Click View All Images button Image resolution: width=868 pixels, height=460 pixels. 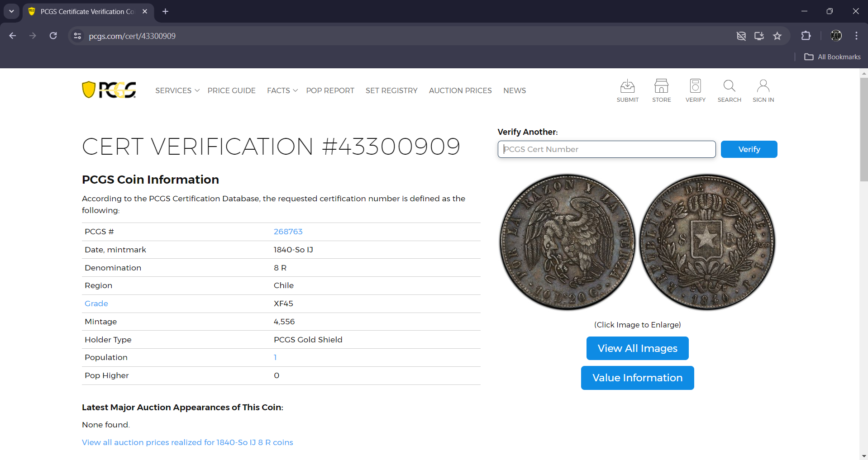point(637,348)
